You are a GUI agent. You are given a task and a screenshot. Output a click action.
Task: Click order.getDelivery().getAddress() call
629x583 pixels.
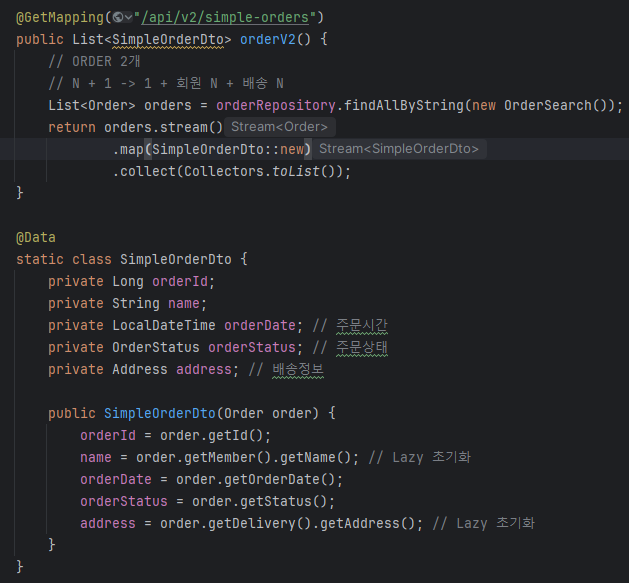pyautogui.click(x=287, y=524)
